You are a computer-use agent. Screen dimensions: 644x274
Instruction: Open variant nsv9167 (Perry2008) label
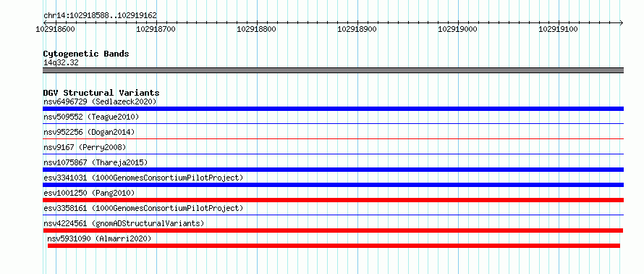click(x=85, y=147)
